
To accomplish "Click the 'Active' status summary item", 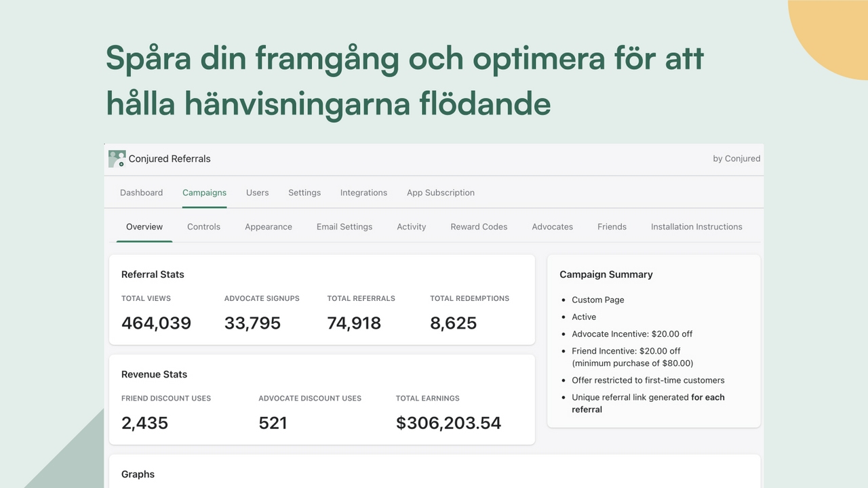I will tap(584, 317).
